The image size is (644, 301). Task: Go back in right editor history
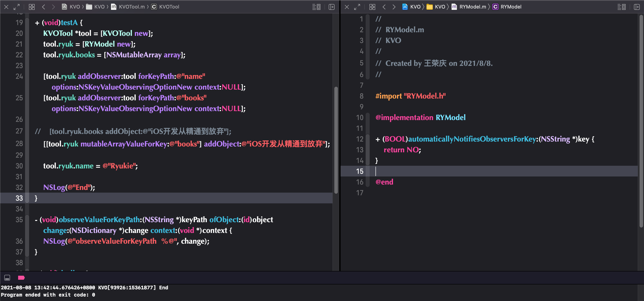click(x=384, y=7)
